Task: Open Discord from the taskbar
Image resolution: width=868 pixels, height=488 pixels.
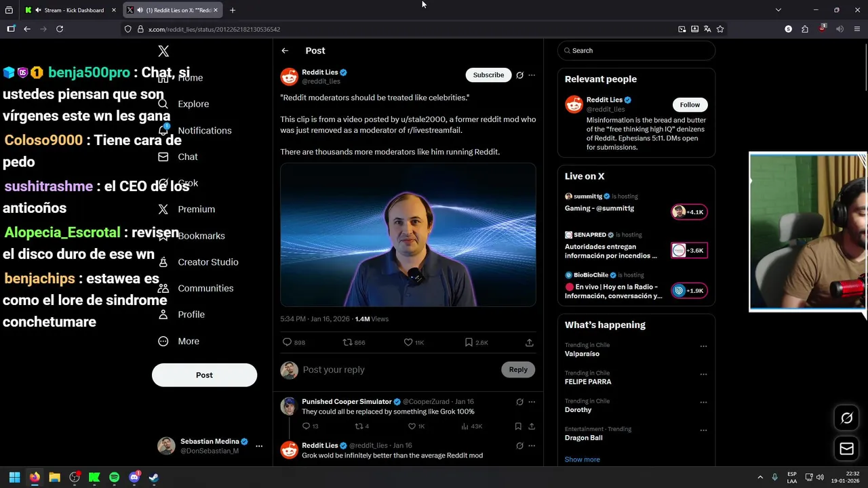Action: (x=134, y=477)
